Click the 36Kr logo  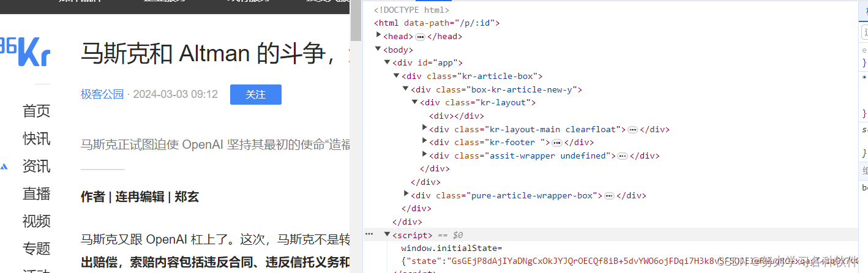24,51
